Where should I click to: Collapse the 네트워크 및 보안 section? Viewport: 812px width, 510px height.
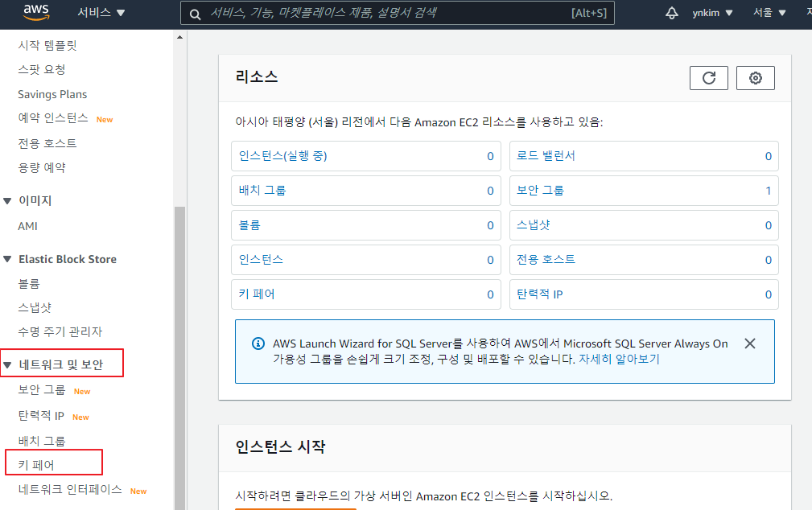[x=7, y=365]
